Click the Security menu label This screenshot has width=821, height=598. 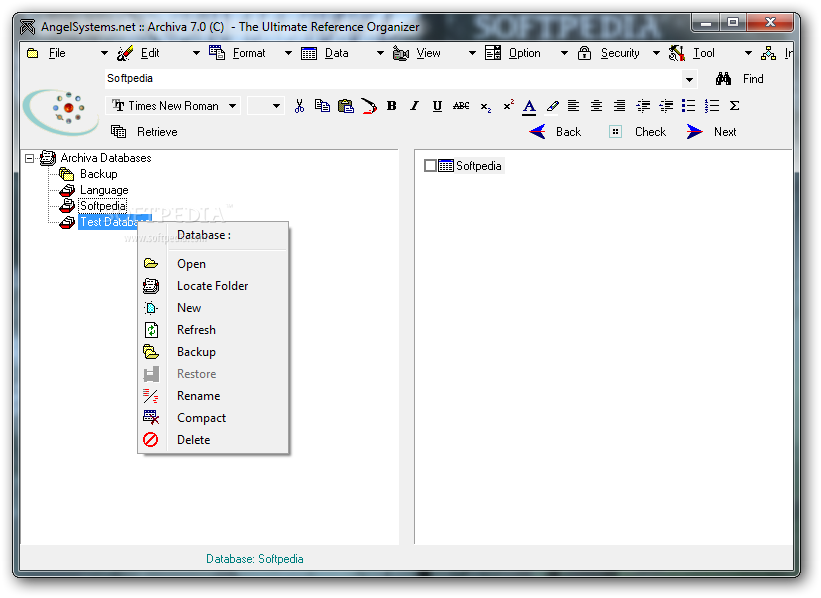pos(620,53)
